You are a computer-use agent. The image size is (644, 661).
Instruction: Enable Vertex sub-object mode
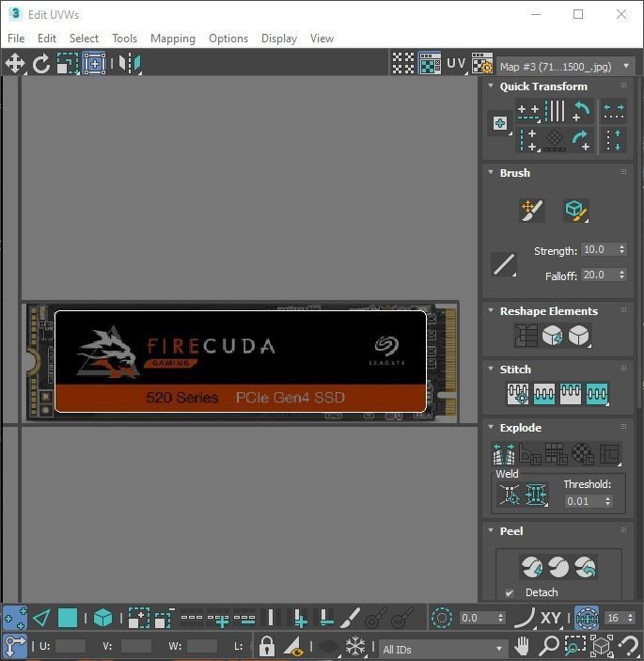coord(15,619)
